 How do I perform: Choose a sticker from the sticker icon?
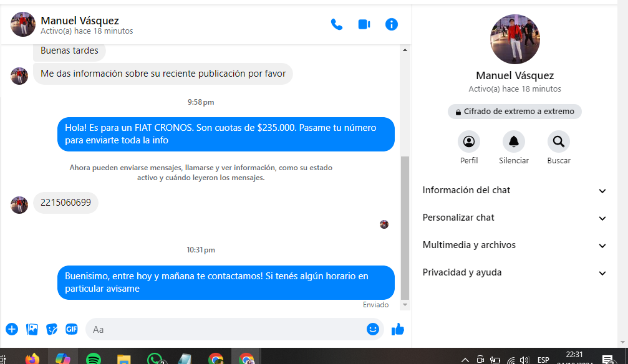pyautogui.click(x=52, y=329)
